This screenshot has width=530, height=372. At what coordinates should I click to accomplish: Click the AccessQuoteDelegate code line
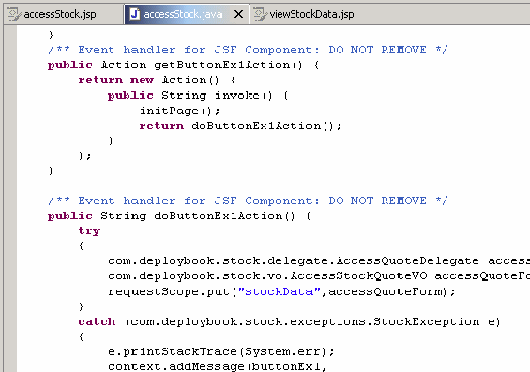(x=319, y=261)
